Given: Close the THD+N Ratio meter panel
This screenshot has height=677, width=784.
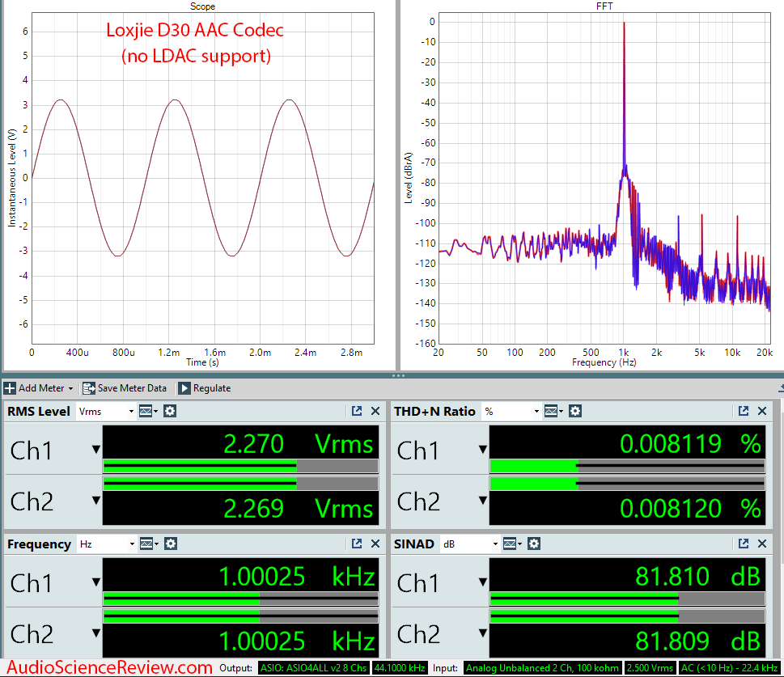Looking at the screenshot, I should 762,411.
